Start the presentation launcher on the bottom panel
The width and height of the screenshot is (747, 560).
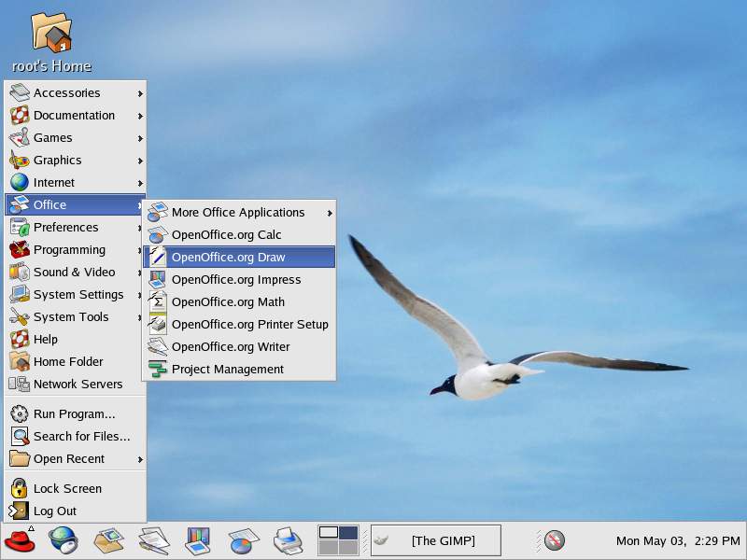click(198, 541)
